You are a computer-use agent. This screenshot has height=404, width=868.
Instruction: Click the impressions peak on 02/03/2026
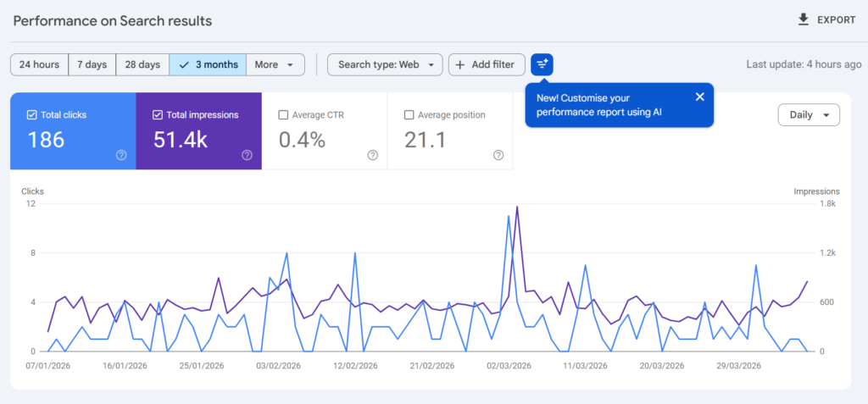coord(517,207)
